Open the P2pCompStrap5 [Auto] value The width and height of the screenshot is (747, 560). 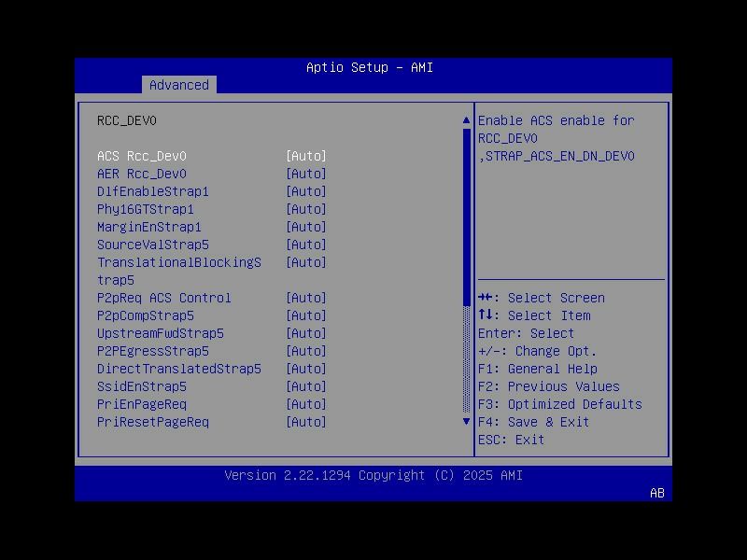[x=306, y=315]
